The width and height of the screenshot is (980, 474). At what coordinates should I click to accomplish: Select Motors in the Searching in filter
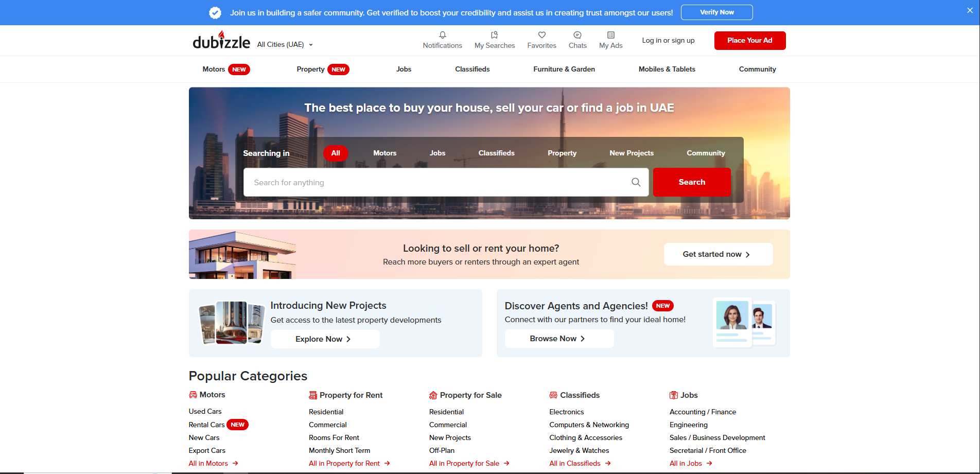(384, 153)
